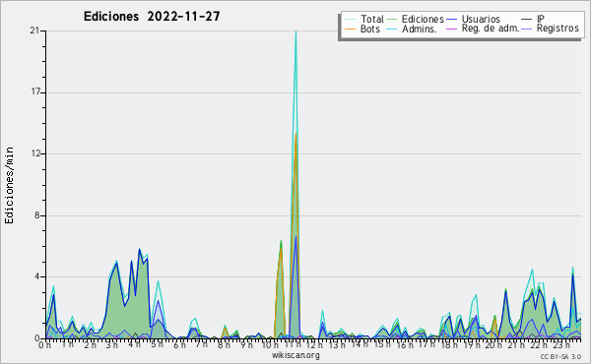Click the magenta Reg. de adm. legend swatch
Image resolution: width=591 pixels, height=364 pixels.
pyautogui.click(x=451, y=29)
